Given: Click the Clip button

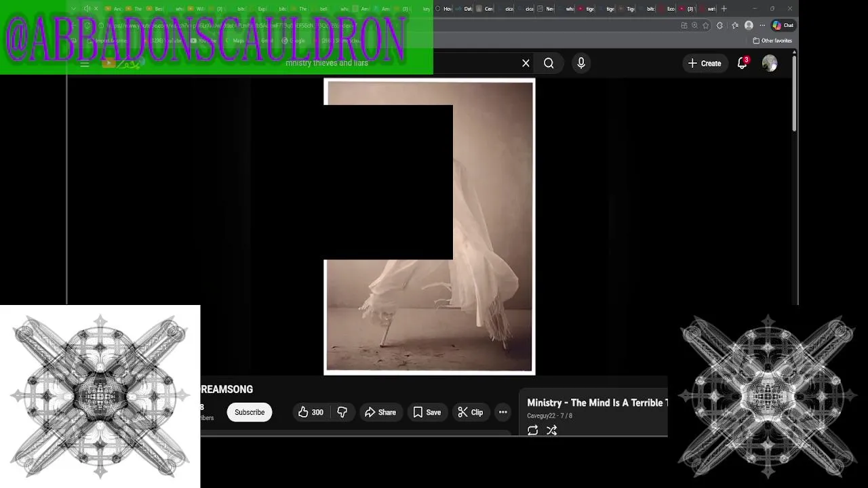Looking at the screenshot, I should click(471, 412).
